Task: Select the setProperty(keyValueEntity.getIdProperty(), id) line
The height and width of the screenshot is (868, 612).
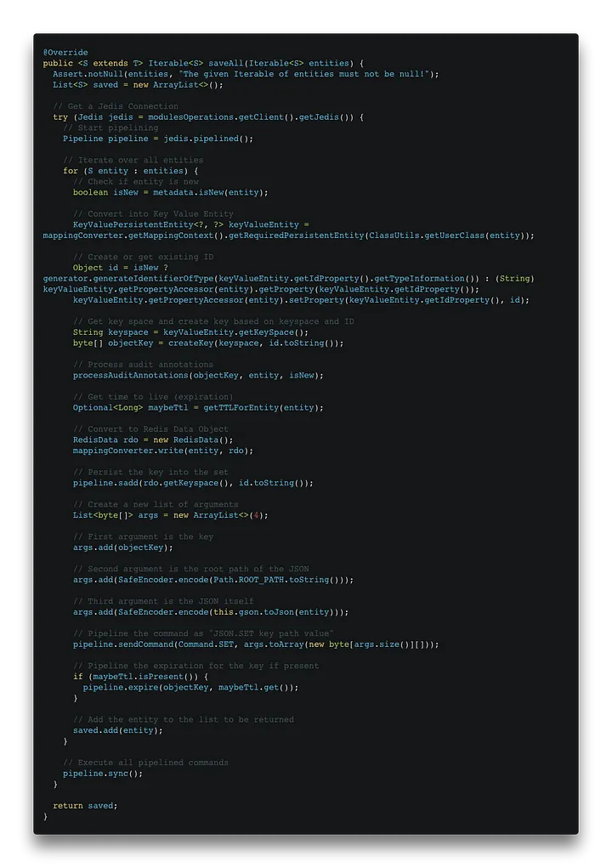Action: coord(301,300)
